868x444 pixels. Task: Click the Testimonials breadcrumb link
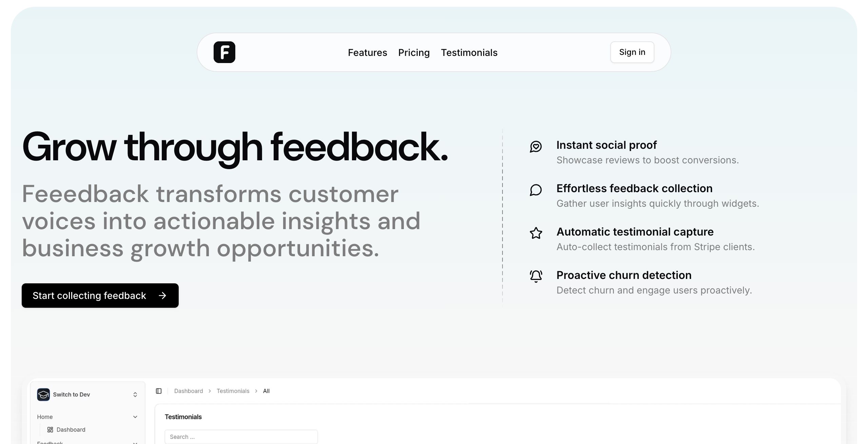coord(233,391)
